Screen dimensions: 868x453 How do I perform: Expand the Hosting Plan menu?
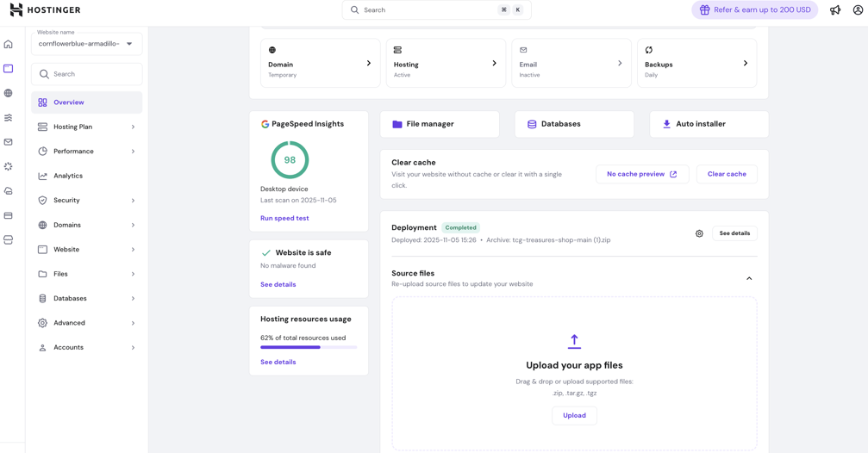pyautogui.click(x=86, y=127)
